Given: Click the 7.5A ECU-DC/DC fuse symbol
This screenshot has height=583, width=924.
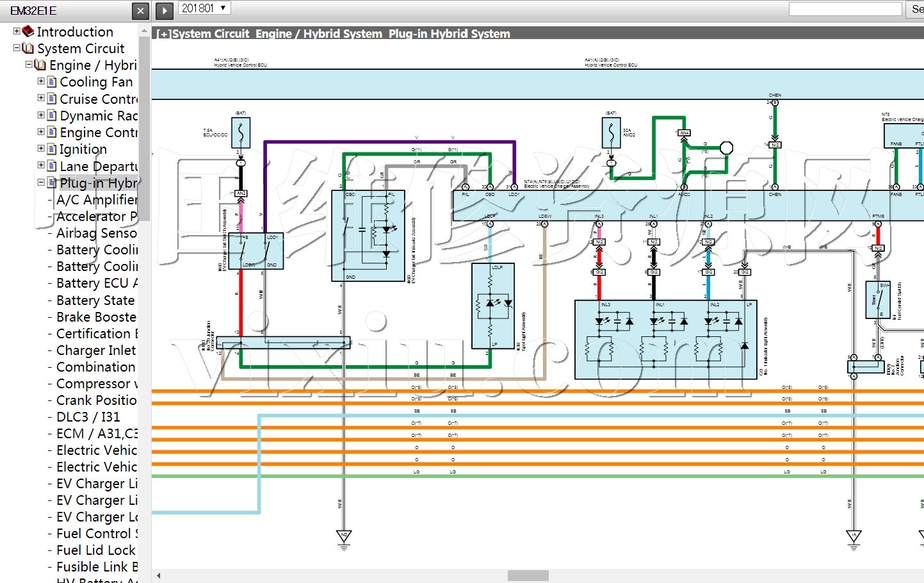Looking at the screenshot, I should 240,133.
